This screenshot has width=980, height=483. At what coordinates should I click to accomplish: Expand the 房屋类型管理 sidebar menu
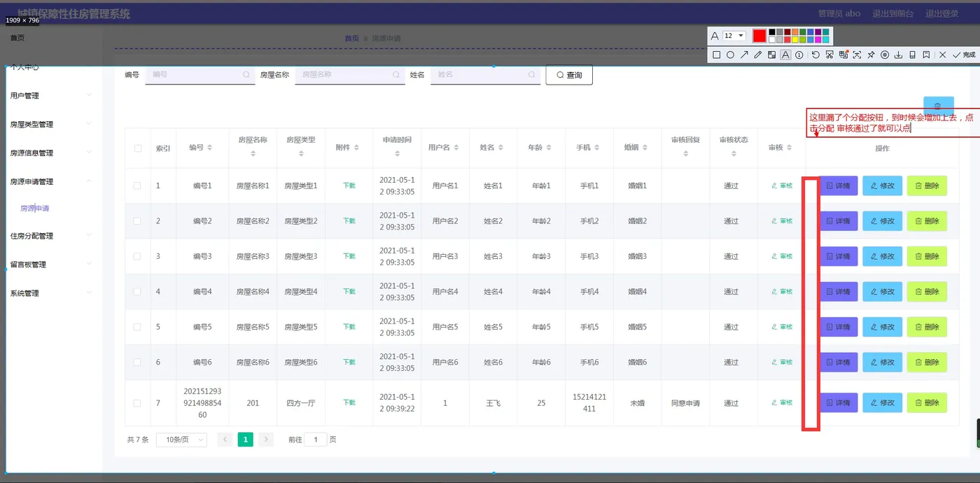tap(51, 124)
